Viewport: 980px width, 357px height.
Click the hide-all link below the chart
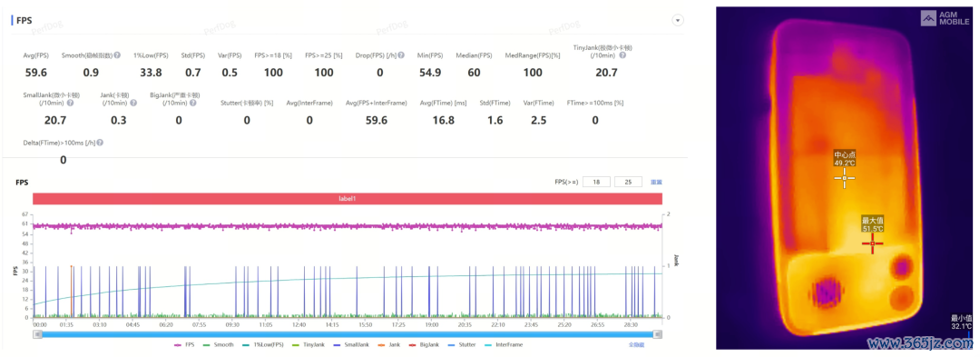coord(637,344)
